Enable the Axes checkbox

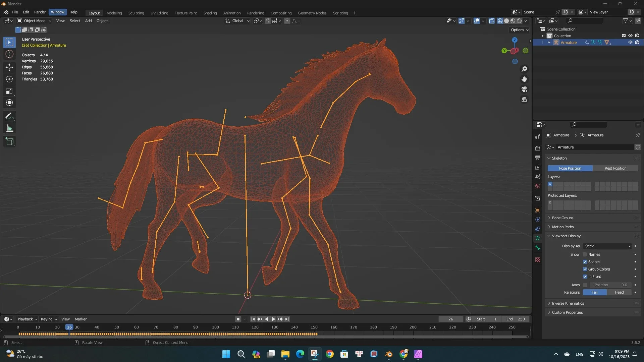585,285
